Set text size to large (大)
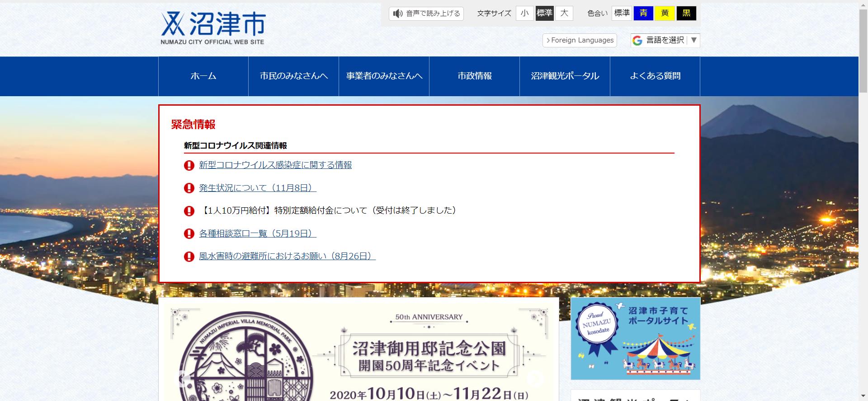Viewport: 868px width, 401px height. (564, 13)
